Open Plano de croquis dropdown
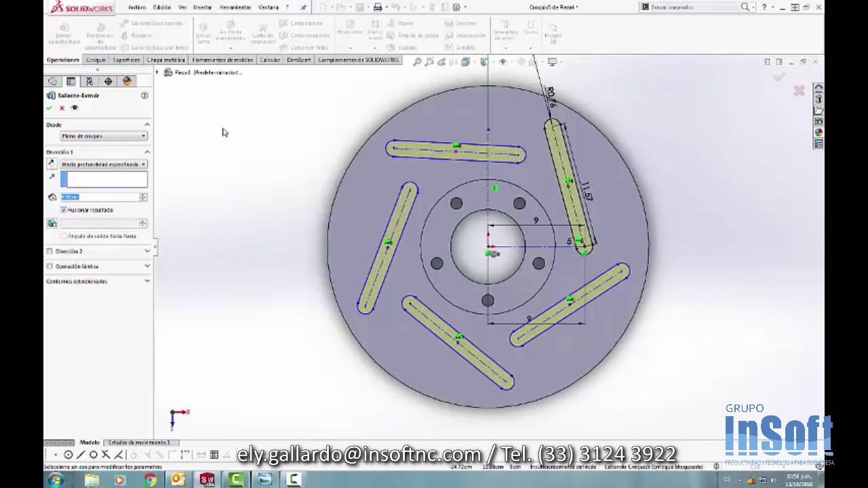The width and height of the screenshot is (868, 488). pyautogui.click(x=104, y=136)
